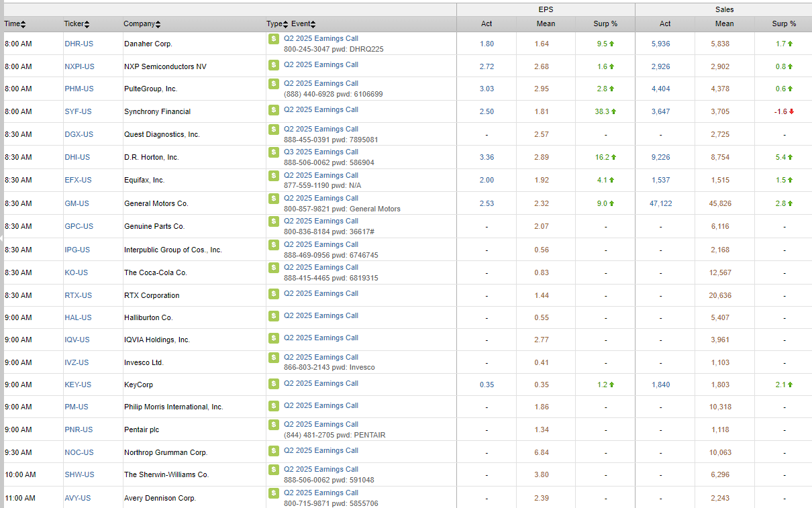This screenshot has width=812, height=508.
Task: Click the earnings icon in the Danaher Corp. row
Action: (x=273, y=39)
